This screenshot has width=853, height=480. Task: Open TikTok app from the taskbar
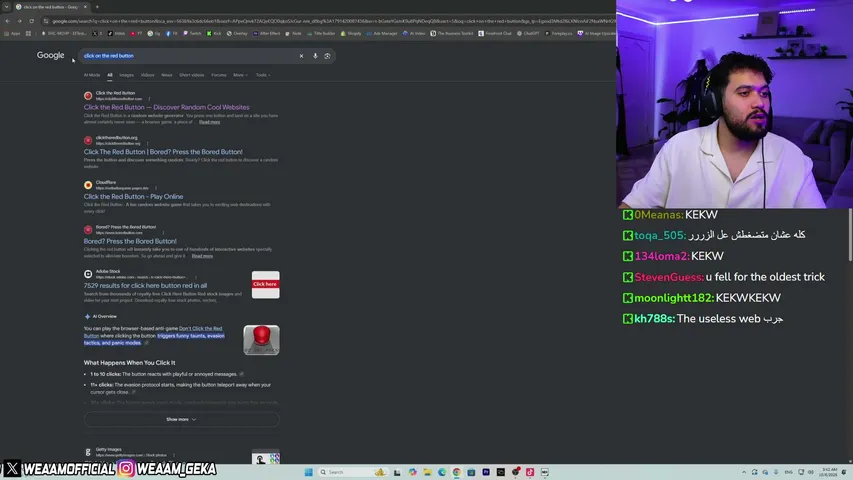[x=530, y=472]
